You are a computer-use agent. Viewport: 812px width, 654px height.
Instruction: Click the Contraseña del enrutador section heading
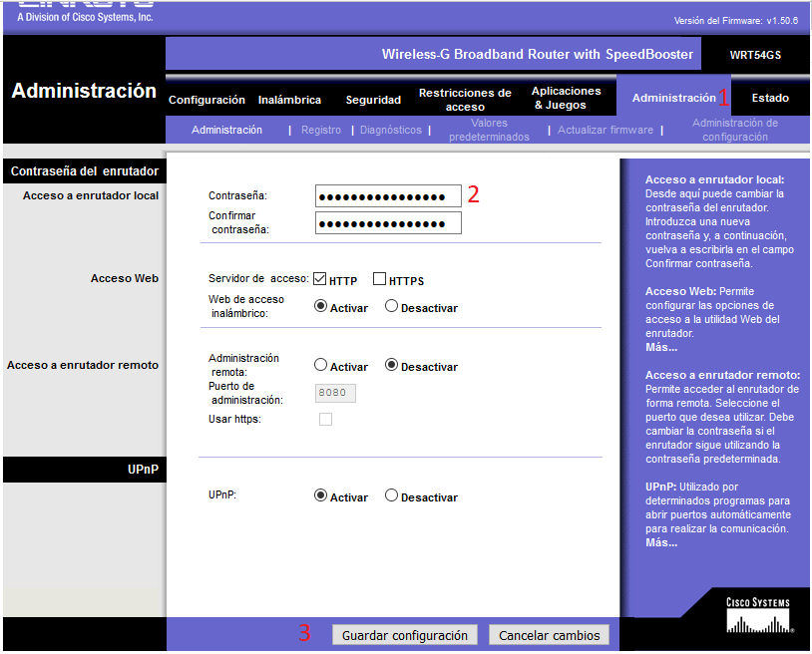[85, 171]
